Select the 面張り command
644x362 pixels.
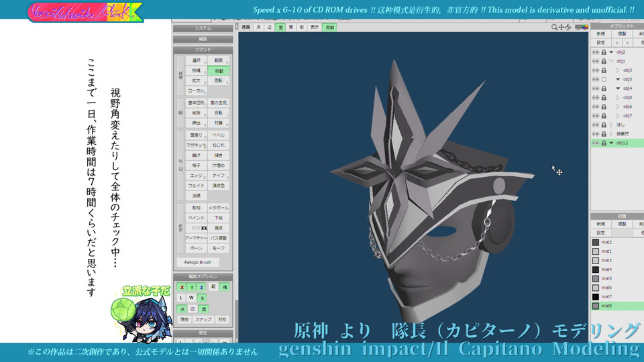click(x=197, y=135)
